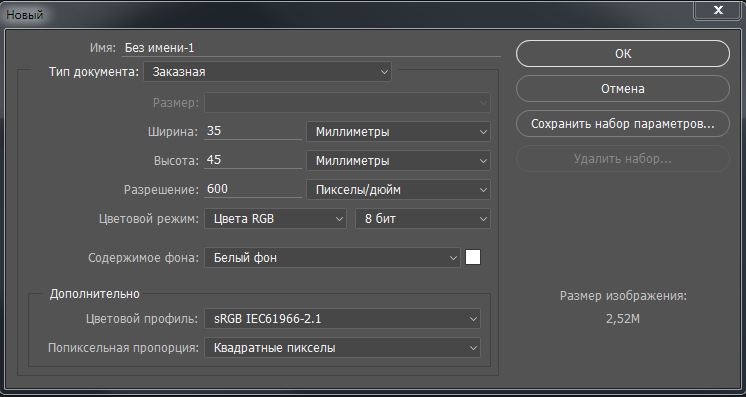
Task: Open the 8 бит depth dropdown
Action: tap(423, 219)
